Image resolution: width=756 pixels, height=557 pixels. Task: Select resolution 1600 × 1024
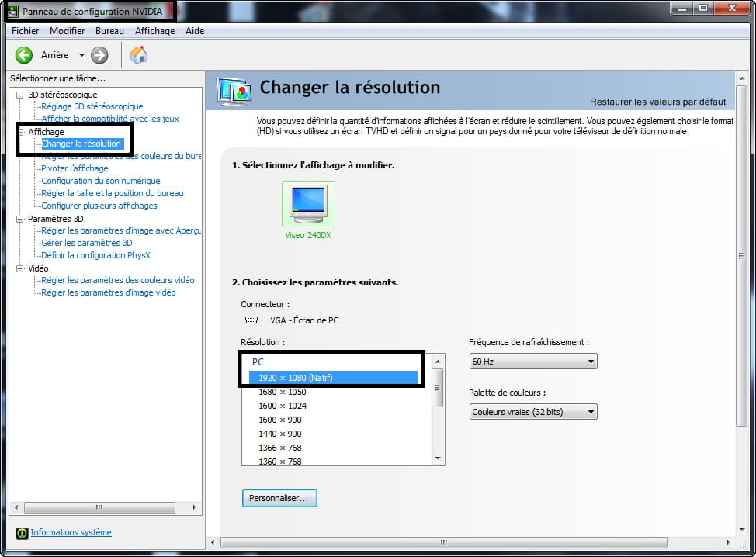283,406
